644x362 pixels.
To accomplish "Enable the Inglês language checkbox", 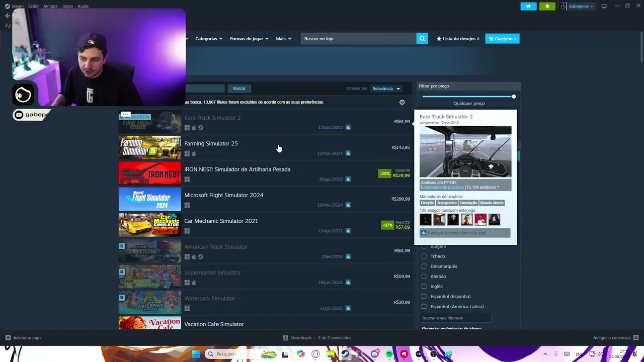I will 424,287.
